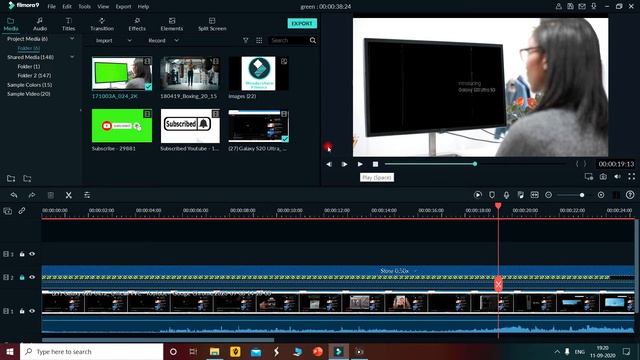The image size is (640, 360).
Task: Open the Transition tab
Action: click(x=102, y=24)
